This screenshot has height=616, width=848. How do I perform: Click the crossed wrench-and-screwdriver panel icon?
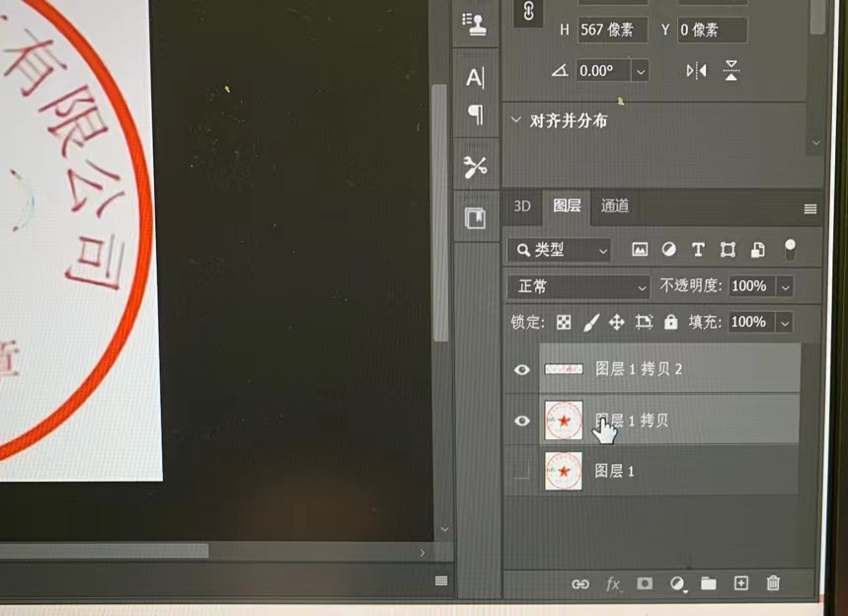[x=475, y=167]
